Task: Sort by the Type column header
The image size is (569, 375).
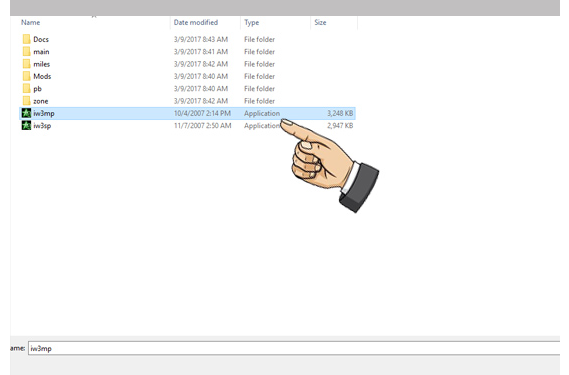Action: (x=251, y=23)
